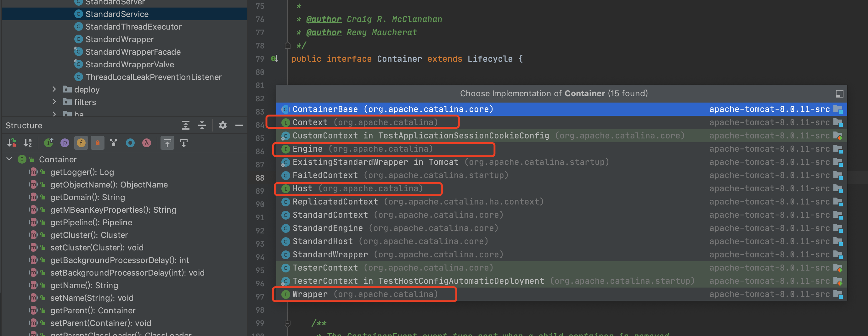The width and height of the screenshot is (868, 336).
Task: Click the first @author Javadoc tag
Action: (324, 20)
